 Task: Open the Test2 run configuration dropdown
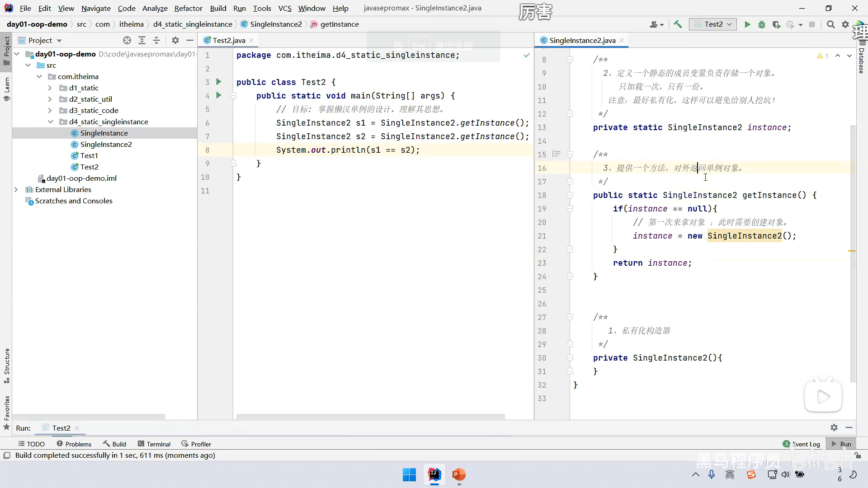pos(713,24)
